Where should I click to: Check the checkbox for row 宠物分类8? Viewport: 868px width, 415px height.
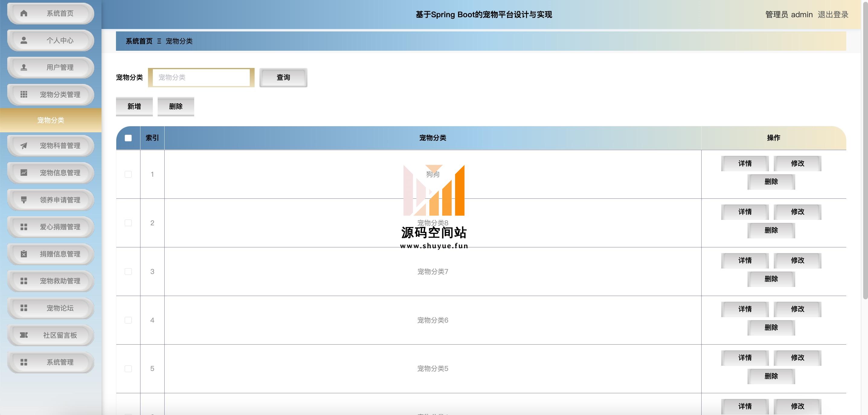click(128, 223)
